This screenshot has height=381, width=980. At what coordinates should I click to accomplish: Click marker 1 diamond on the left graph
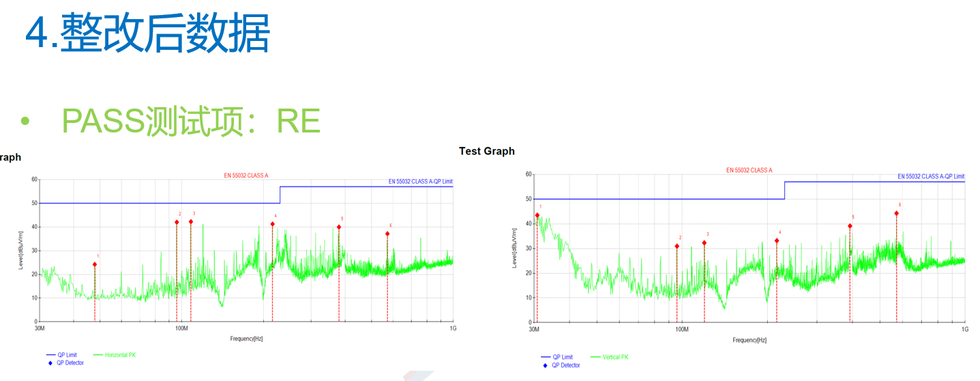(95, 264)
